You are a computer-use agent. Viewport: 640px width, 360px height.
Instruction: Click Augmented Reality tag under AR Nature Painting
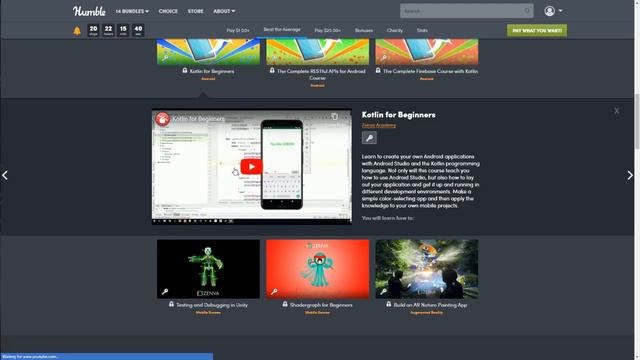pyautogui.click(x=427, y=313)
